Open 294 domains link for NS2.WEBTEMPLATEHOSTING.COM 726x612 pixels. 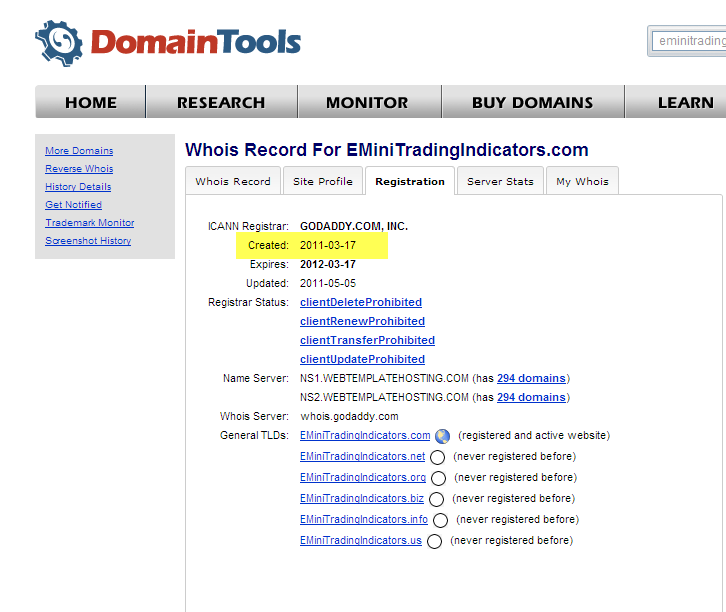(x=531, y=397)
